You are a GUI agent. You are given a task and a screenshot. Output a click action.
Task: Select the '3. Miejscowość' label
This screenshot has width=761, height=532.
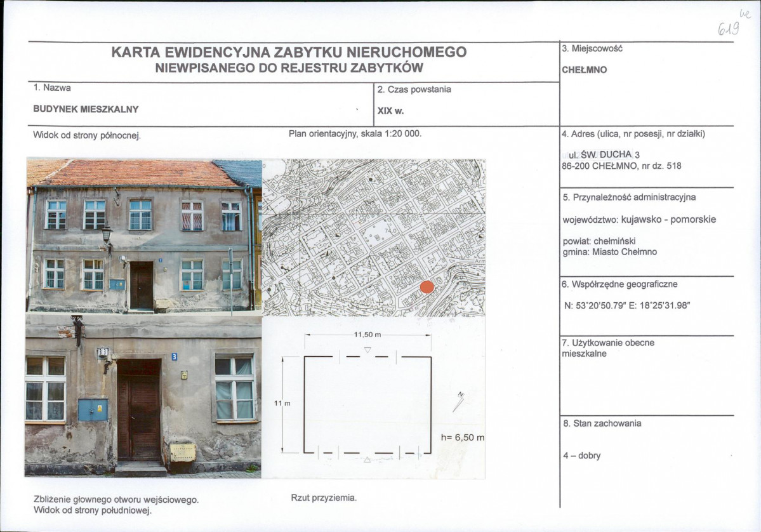tap(592, 48)
